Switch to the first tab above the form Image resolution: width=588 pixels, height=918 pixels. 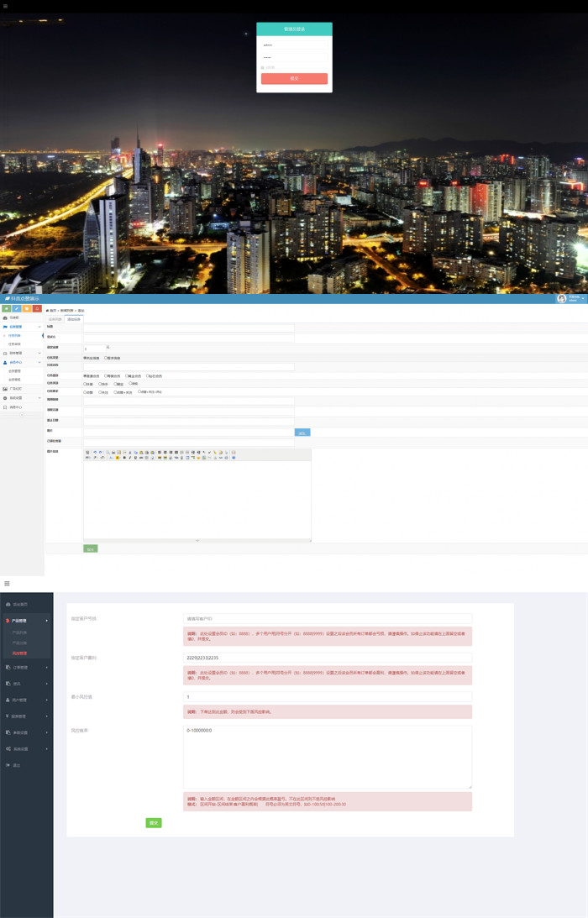55,319
